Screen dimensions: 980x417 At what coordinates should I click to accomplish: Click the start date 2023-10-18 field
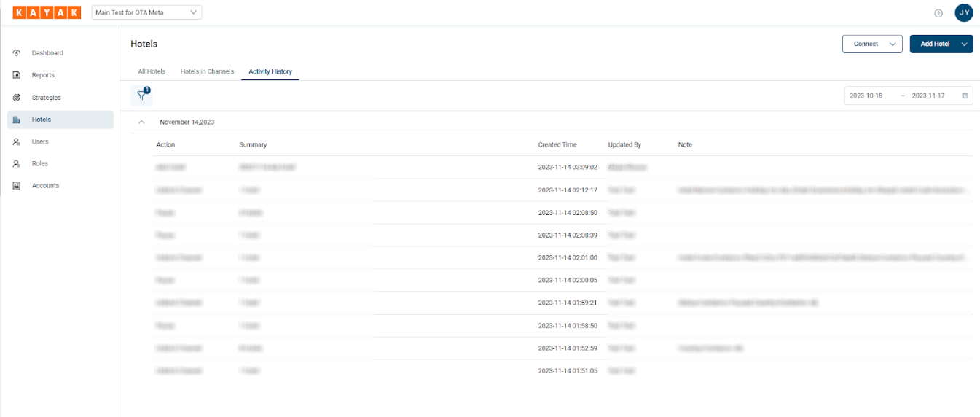click(866, 96)
